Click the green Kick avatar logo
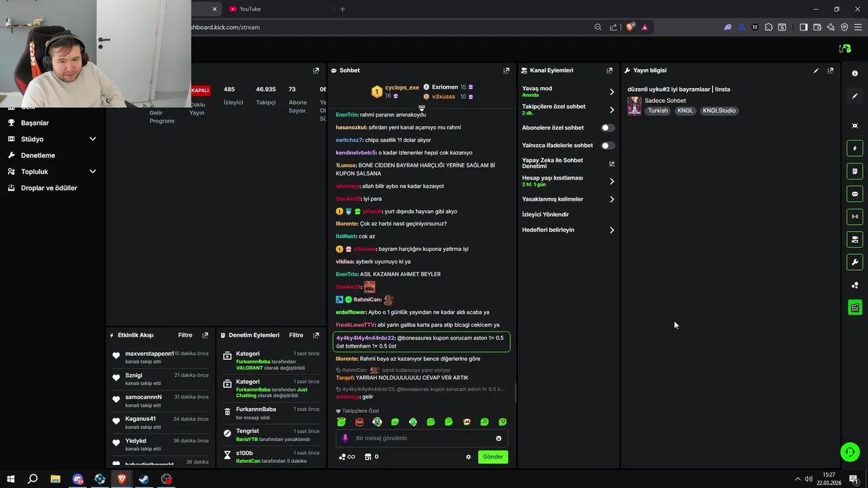Image resolution: width=868 pixels, height=488 pixels. tap(845, 49)
